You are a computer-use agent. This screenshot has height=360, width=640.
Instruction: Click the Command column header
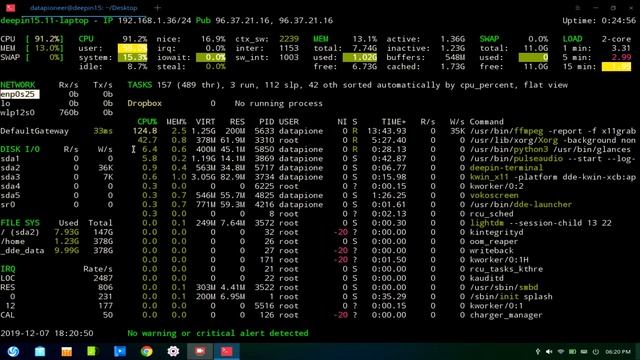[487, 122]
